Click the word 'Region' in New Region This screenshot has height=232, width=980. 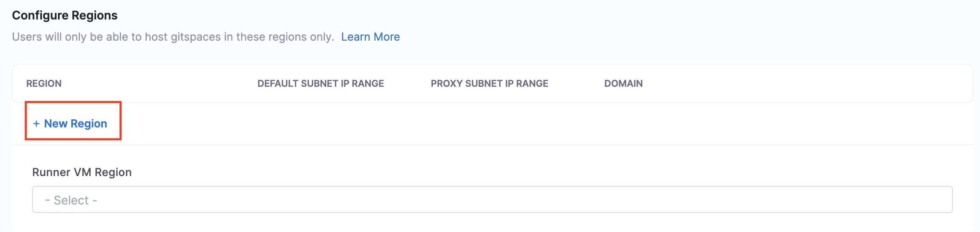tap(88, 124)
